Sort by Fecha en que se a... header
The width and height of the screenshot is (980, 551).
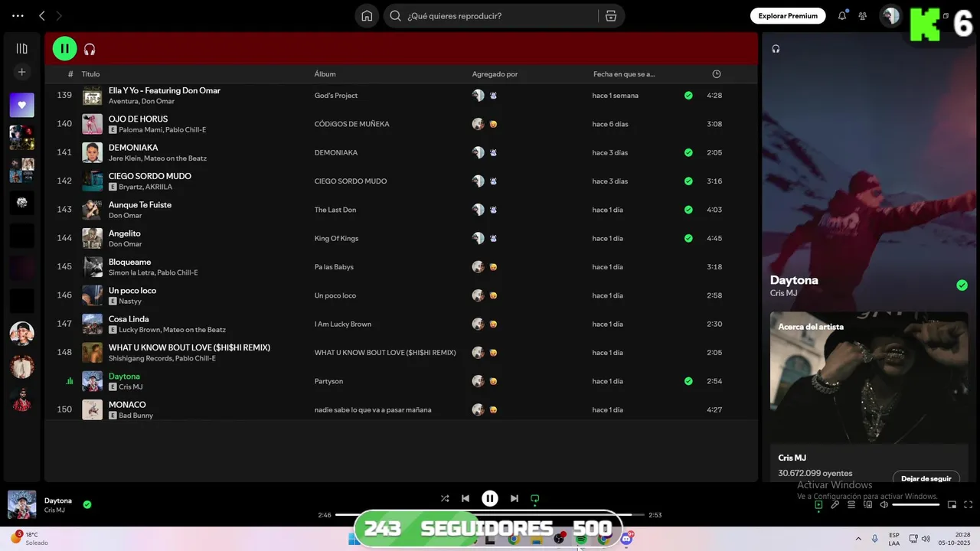[x=624, y=74]
